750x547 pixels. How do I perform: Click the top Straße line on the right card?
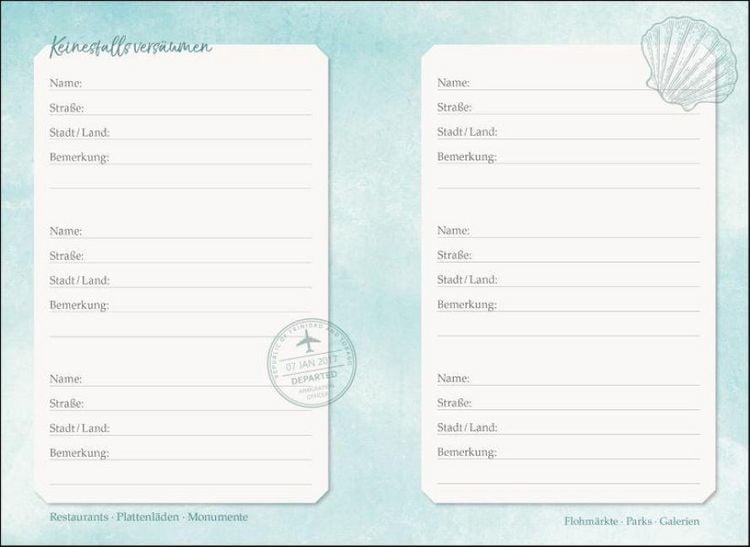pos(568,108)
